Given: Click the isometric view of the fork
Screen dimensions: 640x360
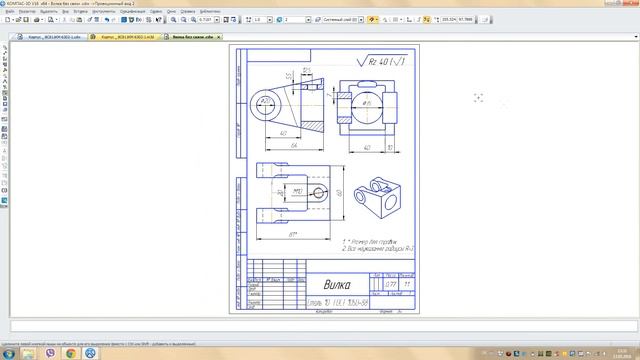Looking at the screenshot, I should pyautogui.click(x=378, y=197).
